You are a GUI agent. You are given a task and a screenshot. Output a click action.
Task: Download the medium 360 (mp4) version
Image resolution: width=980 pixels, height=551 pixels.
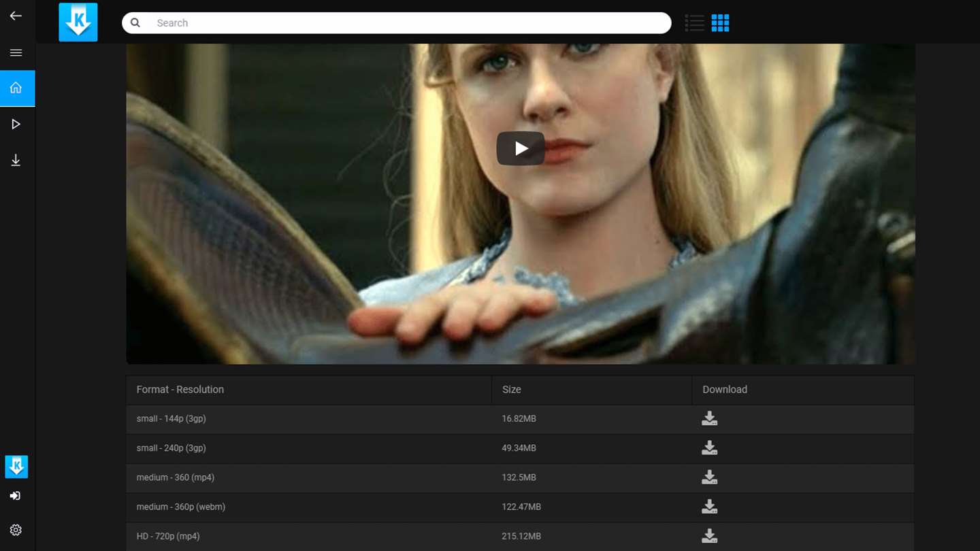[x=709, y=478]
